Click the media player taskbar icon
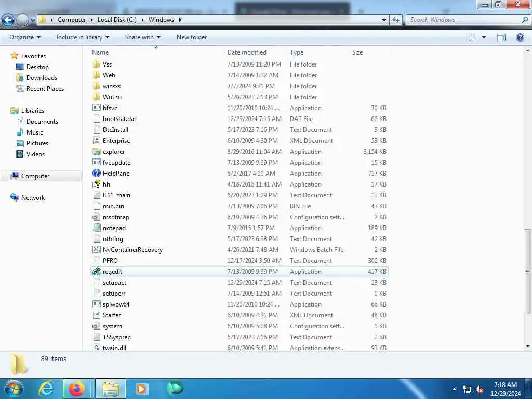This screenshot has width=532, height=399. [x=141, y=389]
